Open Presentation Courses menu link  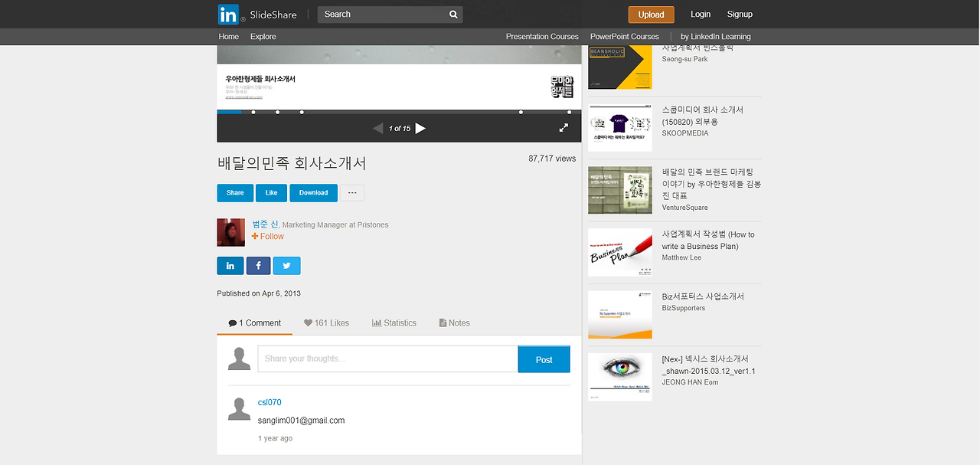(x=542, y=37)
